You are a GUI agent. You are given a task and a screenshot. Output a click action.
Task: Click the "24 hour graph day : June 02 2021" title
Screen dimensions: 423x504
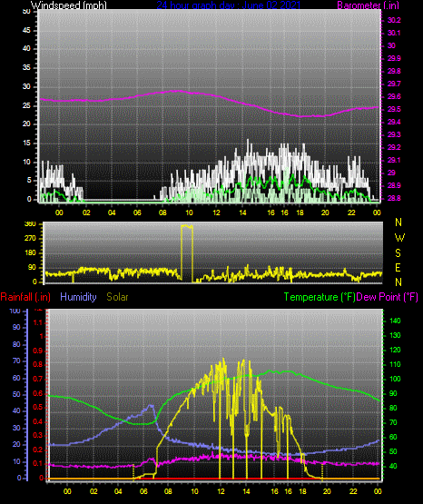229,5
